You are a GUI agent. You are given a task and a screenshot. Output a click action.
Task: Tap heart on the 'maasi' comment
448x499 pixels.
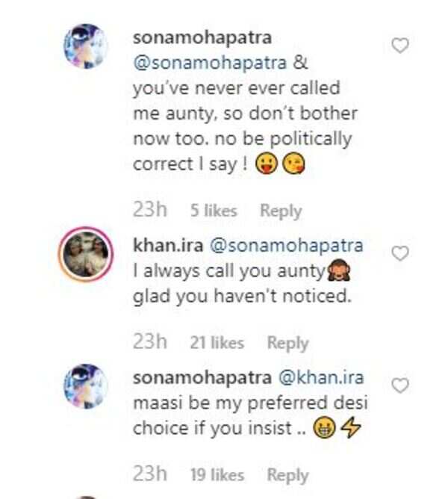(x=400, y=386)
